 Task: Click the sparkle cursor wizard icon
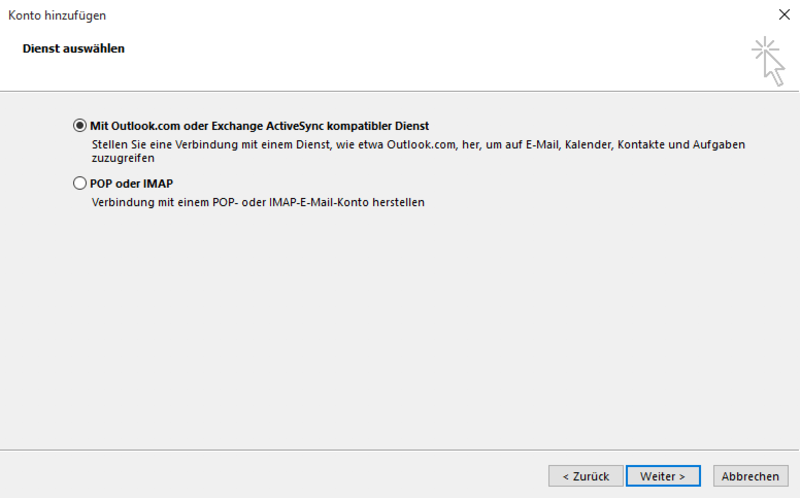coord(768,61)
